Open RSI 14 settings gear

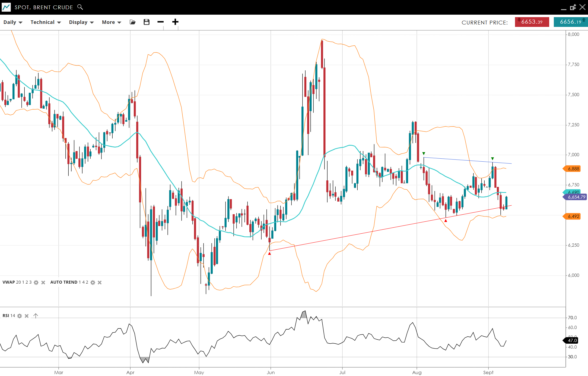pos(20,316)
